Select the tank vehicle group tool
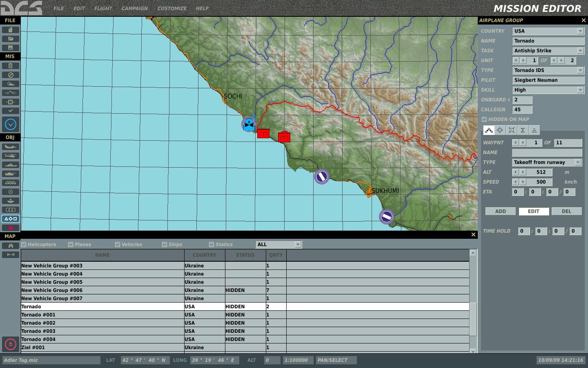 tap(11, 174)
